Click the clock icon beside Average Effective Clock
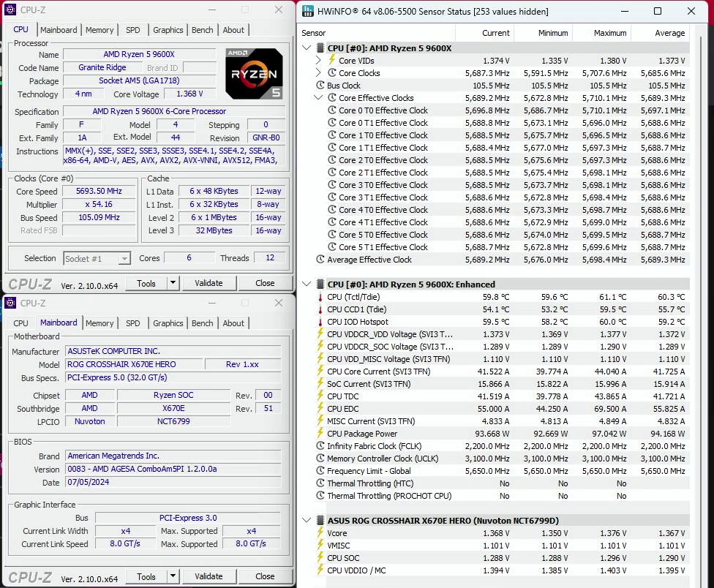The image size is (714, 588). 320,260
